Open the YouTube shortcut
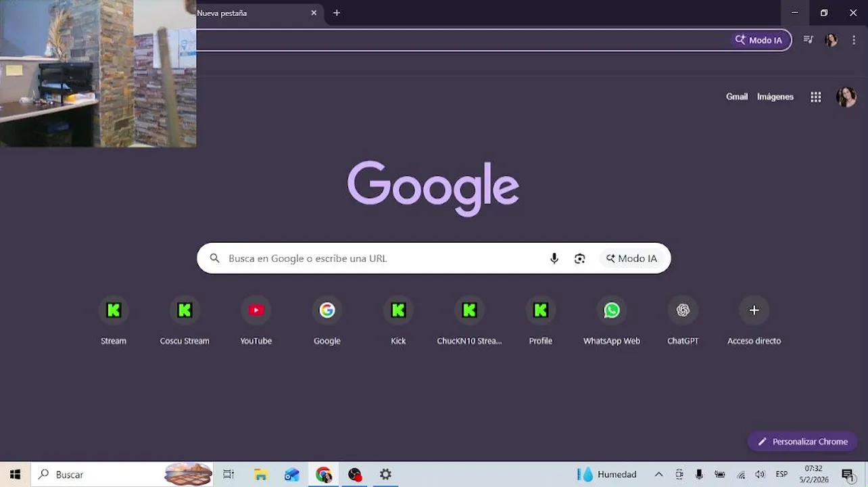The image size is (868, 487). click(x=256, y=321)
